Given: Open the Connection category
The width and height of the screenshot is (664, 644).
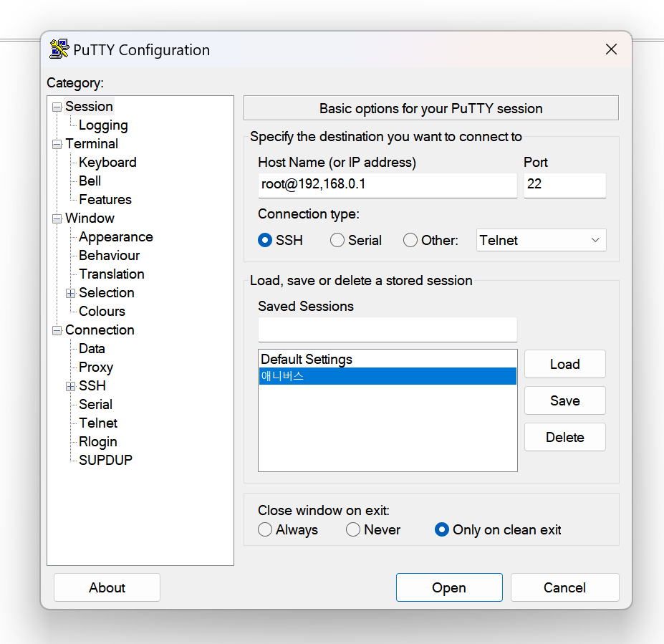Looking at the screenshot, I should click(100, 330).
